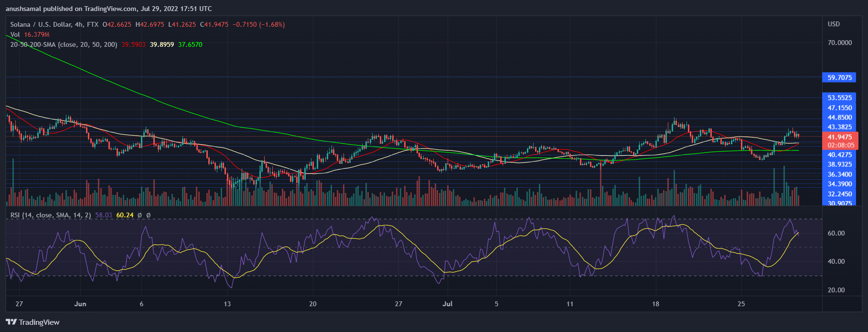This screenshot has width=868, height=332.
Task: Click the red price change -0.7150 (-1.68%)
Action: pyautogui.click(x=258, y=24)
